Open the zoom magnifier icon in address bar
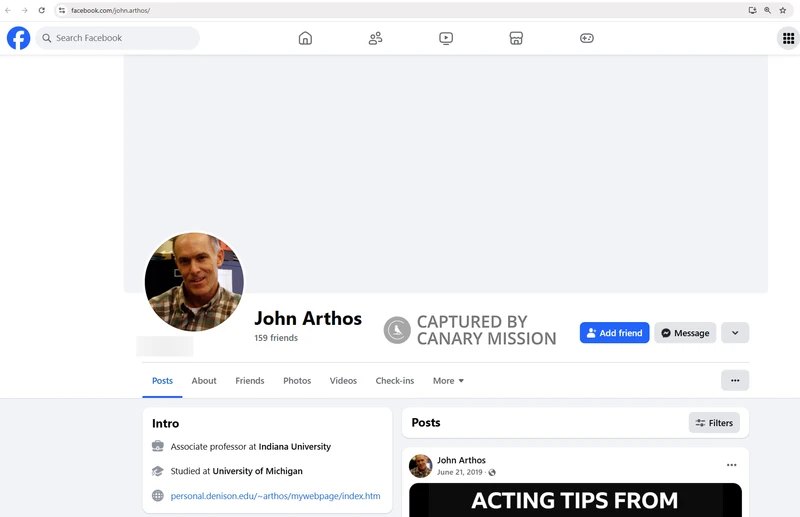The width and height of the screenshot is (800, 517). click(x=767, y=10)
